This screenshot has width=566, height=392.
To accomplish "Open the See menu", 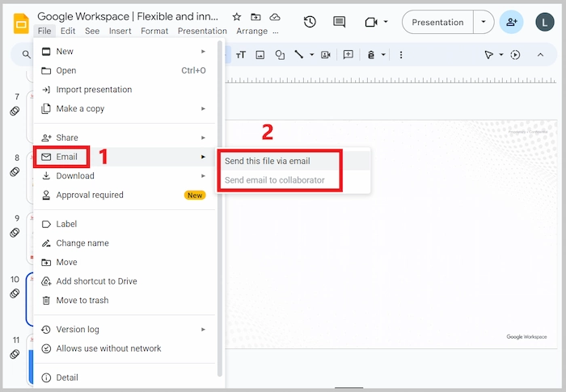I will point(92,31).
